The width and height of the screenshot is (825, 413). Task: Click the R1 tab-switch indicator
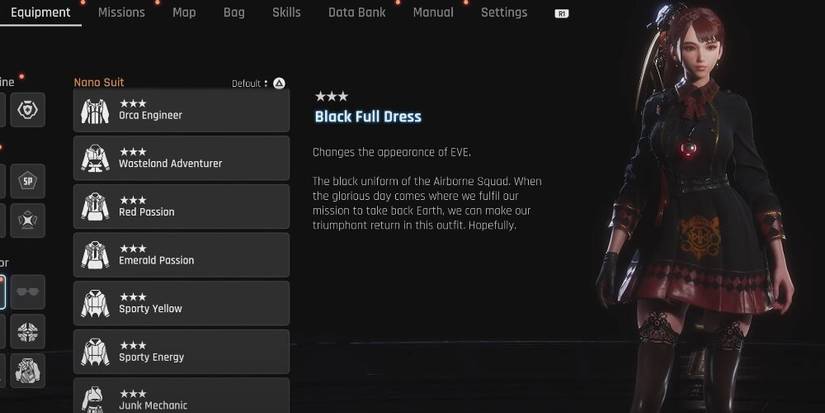561,14
